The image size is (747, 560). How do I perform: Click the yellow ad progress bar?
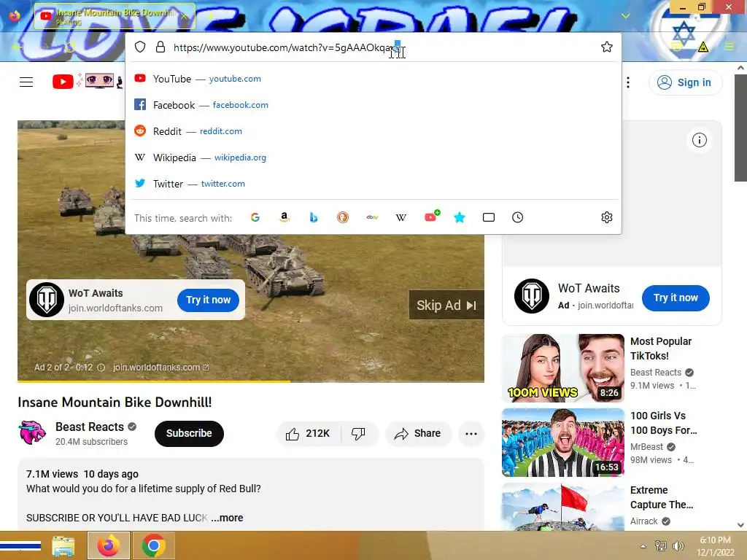[154, 381]
